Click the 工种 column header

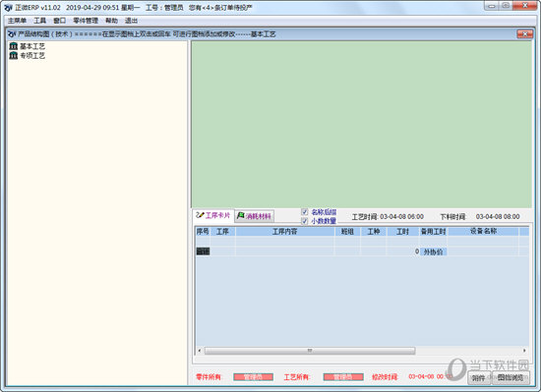coord(374,232)
